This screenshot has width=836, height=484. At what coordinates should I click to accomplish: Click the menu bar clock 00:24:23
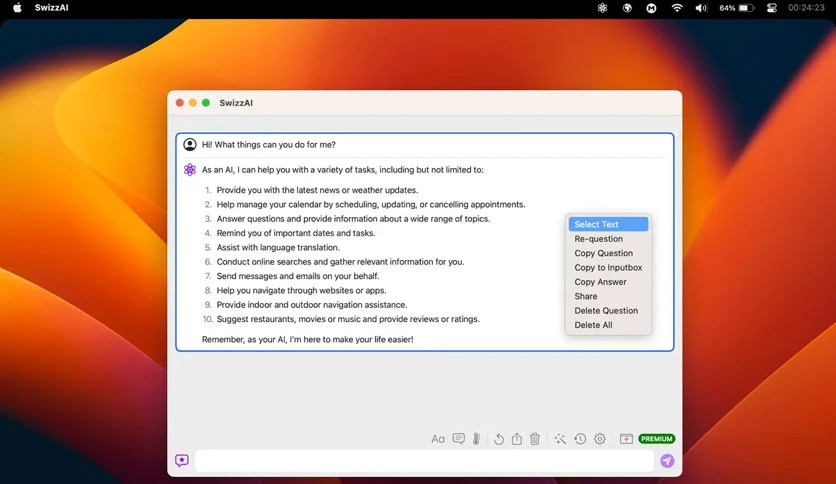pos(806,8)
